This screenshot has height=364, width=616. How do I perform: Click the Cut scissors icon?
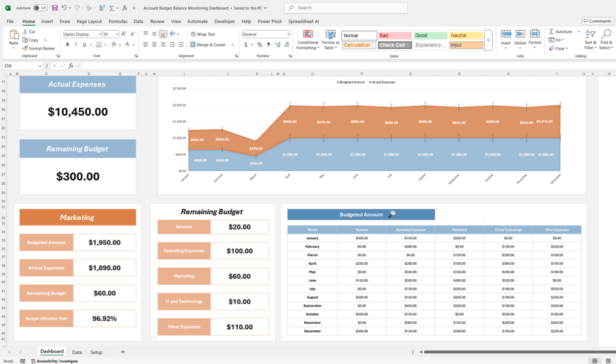[x=29, y=31]
